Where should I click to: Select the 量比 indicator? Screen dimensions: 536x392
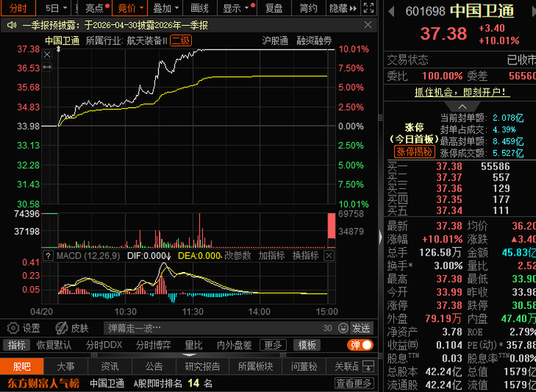[194, 345]
